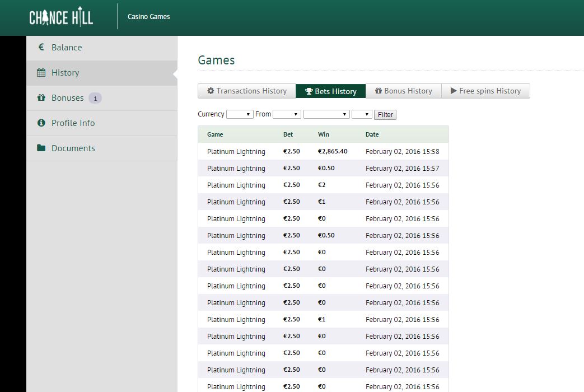Click the €2,865.40 win amount
Image resolution: width=584 pixels, height=392 pixels.
[x=333, y=151]
